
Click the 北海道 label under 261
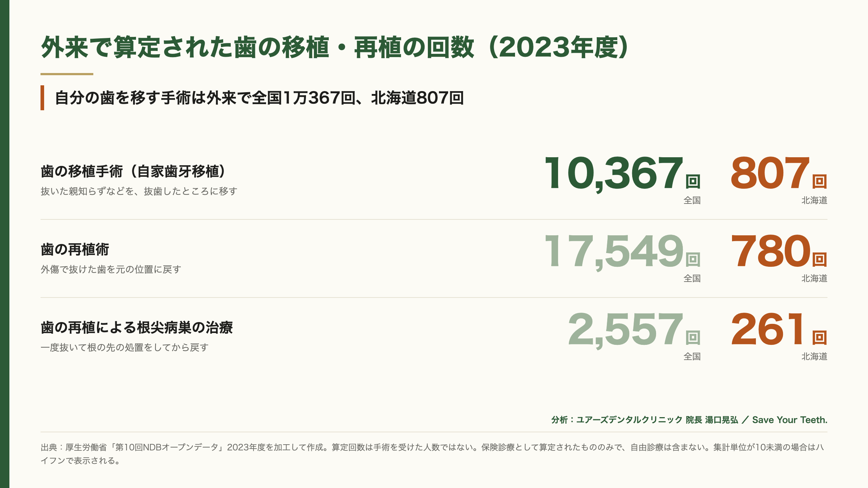pos(814,356)
